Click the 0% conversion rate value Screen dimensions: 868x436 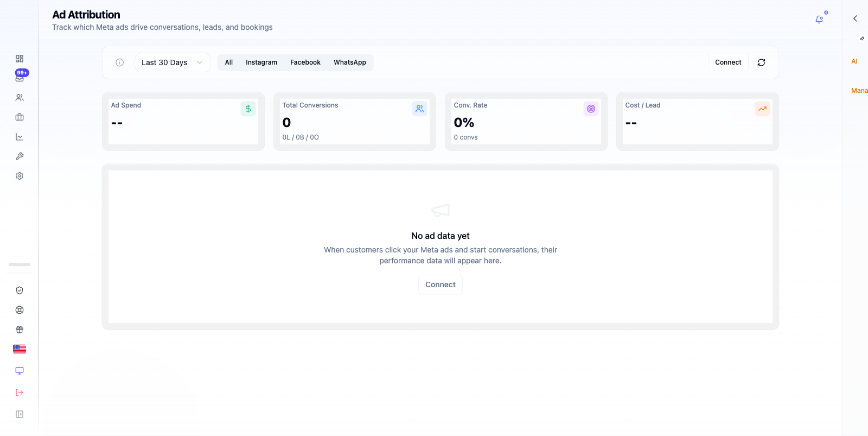(464, 123)
